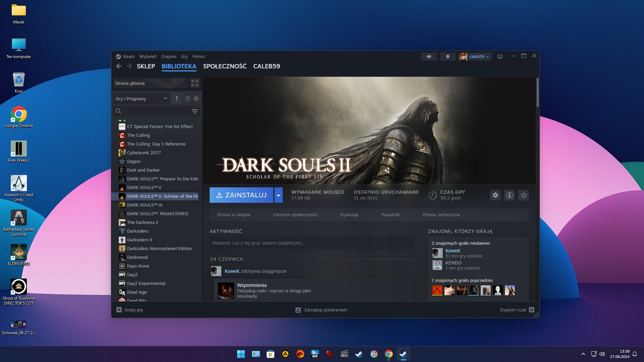Select Dark and Darker in library
Viewport: 644px width, 362px height.
point(157,170)
